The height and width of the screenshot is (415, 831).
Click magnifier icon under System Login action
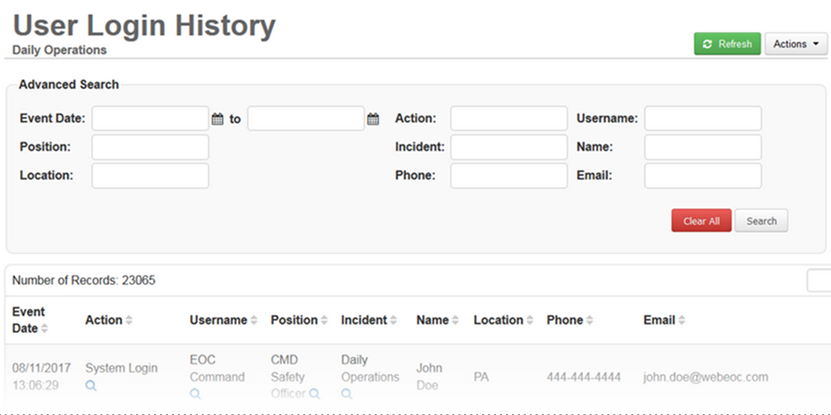tap(91, 385)
